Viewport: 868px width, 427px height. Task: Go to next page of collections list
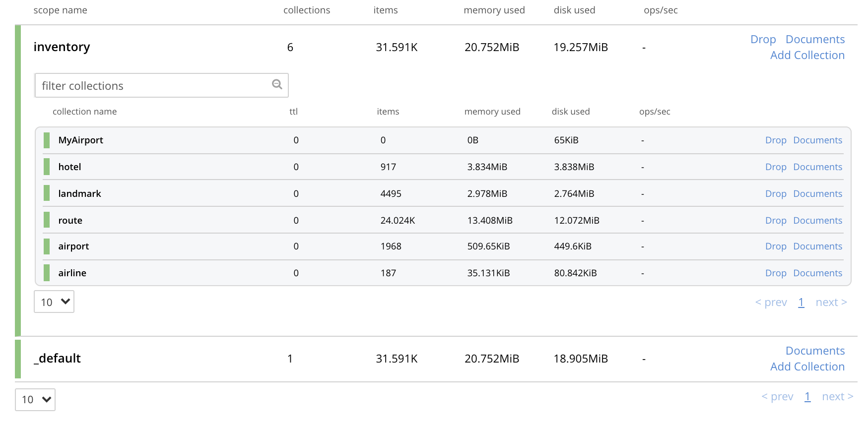click(x=831, y=303)
